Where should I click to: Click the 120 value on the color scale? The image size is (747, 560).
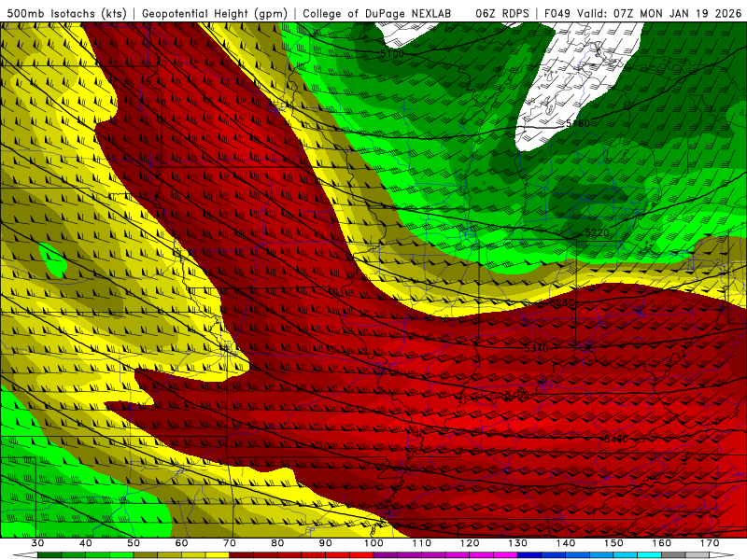pyautogui.click(x=470, y=543)
